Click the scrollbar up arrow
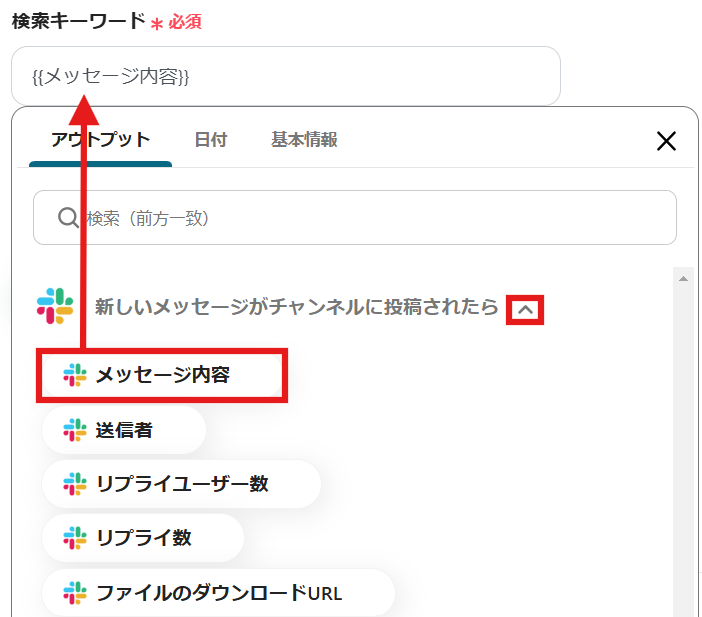702x617 pixels. coord(683,279)
